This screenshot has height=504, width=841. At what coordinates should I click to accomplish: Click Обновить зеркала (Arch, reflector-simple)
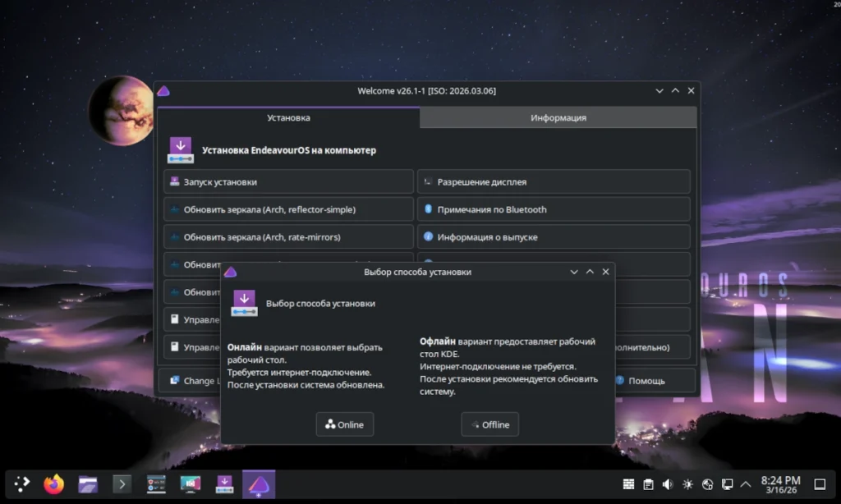(288, 209)
